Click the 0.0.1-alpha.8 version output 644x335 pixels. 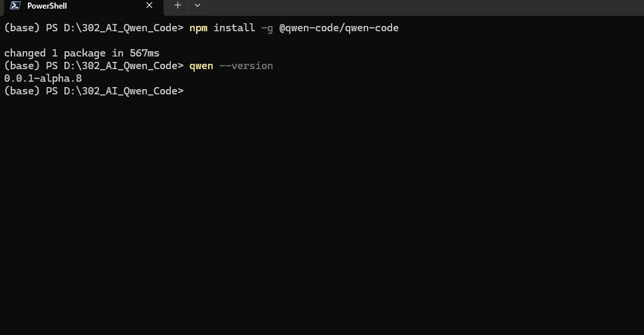click(x=43, y=78)
